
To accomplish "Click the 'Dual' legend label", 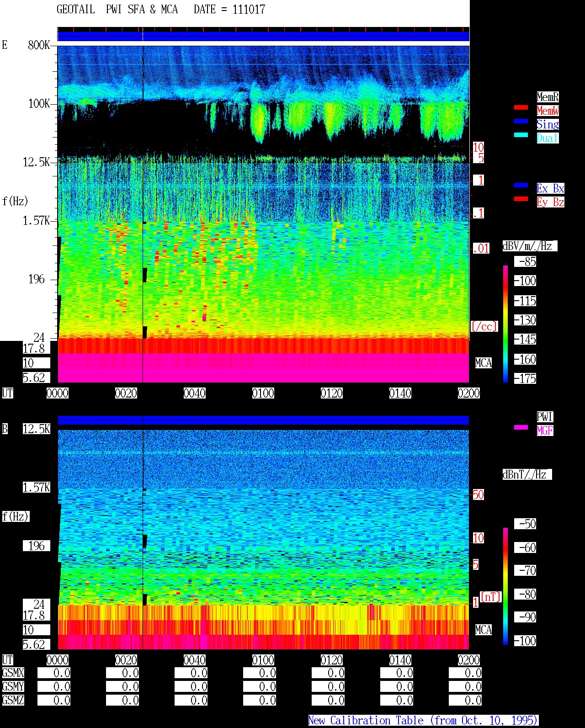I will coord(548,138).
